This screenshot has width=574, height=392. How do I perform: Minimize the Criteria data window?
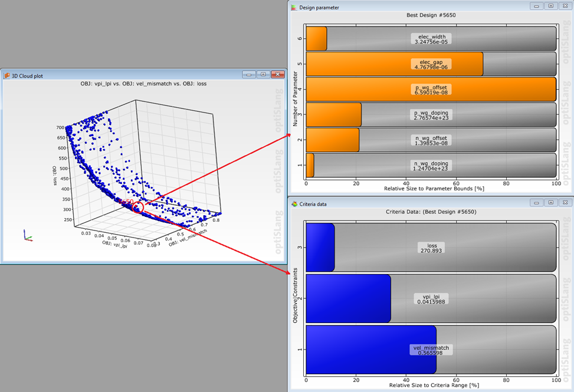(x=536, y=203)
